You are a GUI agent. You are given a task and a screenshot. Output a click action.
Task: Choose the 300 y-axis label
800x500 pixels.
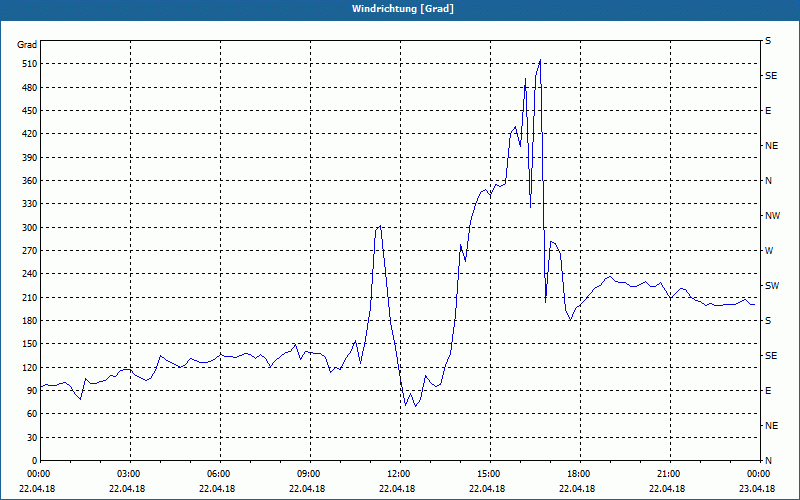pos(30,228)
